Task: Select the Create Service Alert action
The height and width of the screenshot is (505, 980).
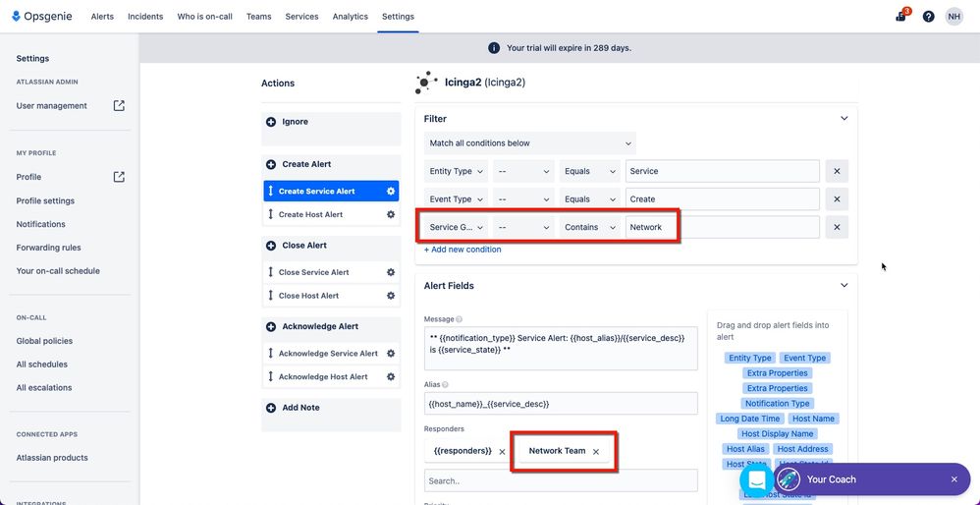Action: (x=331, y=192)
